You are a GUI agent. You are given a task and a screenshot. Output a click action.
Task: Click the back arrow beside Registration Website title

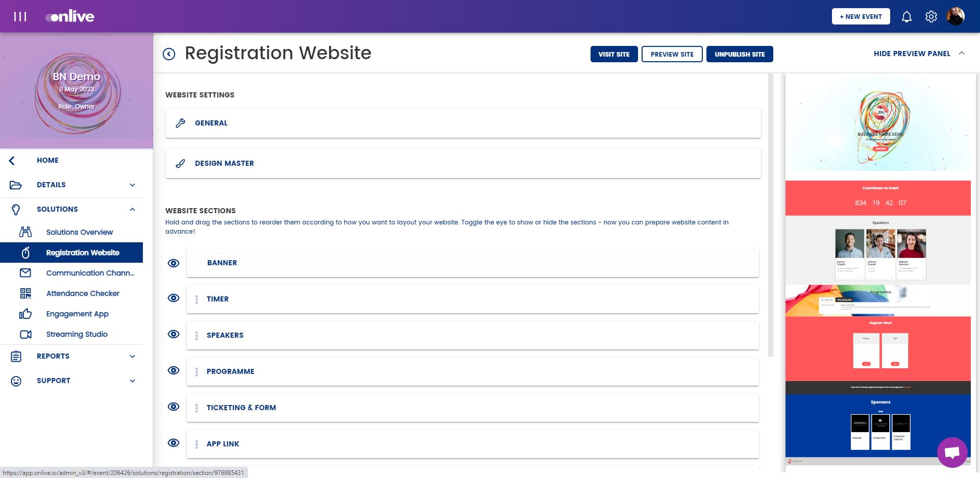pos(169,54)
